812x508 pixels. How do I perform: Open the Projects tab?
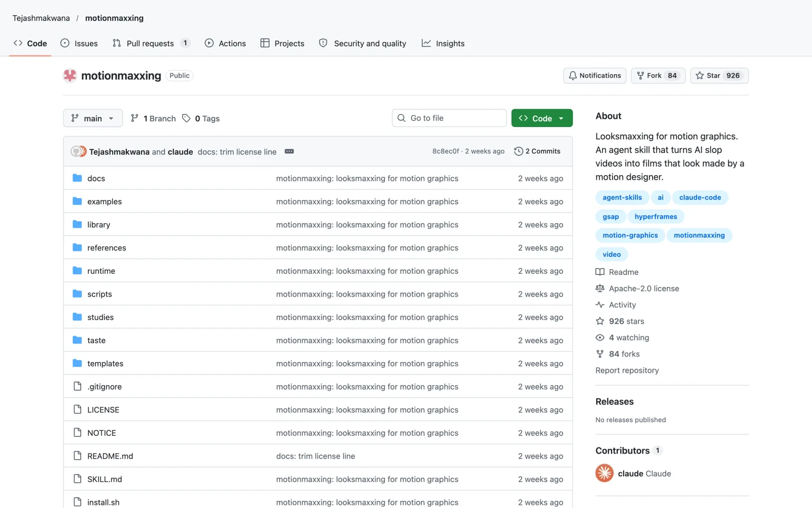tap(282, 43)
